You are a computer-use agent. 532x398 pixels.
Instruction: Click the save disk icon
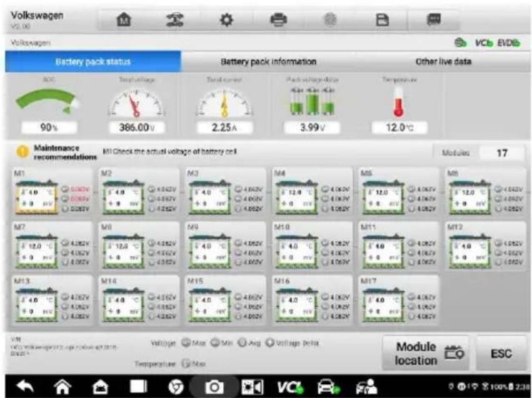(383, 19)
